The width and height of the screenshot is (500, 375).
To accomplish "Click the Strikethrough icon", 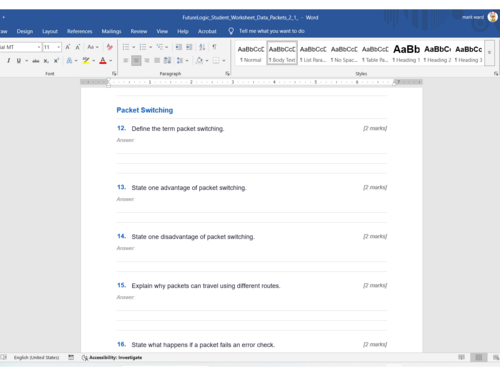I will tap(36, 61).
